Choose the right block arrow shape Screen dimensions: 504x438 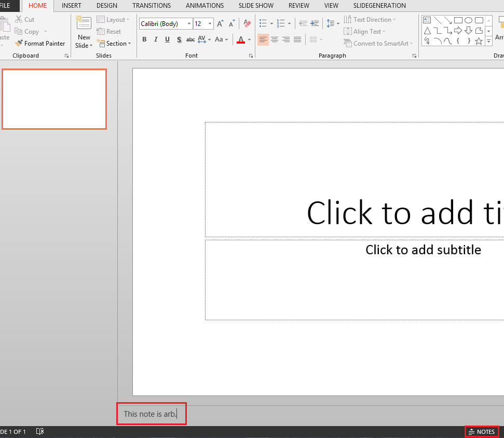pyautogui.click(x=458, y=31)
